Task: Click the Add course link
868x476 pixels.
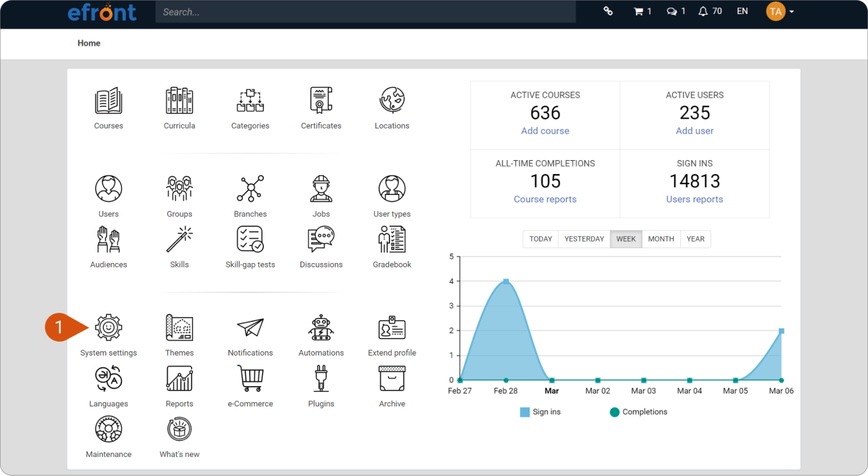Action: [x=545, y=131]
